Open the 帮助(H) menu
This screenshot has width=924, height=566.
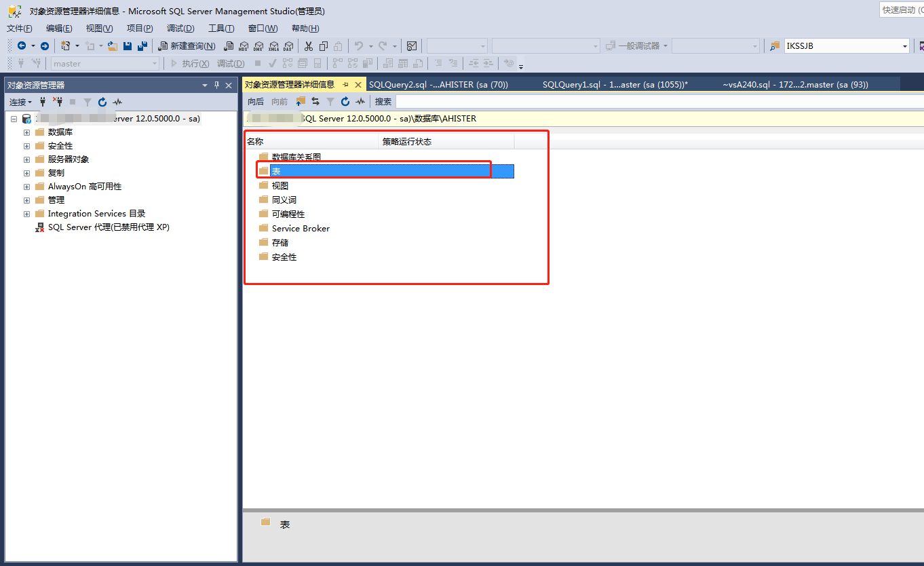pyautogui.click(x=305, y=29)
